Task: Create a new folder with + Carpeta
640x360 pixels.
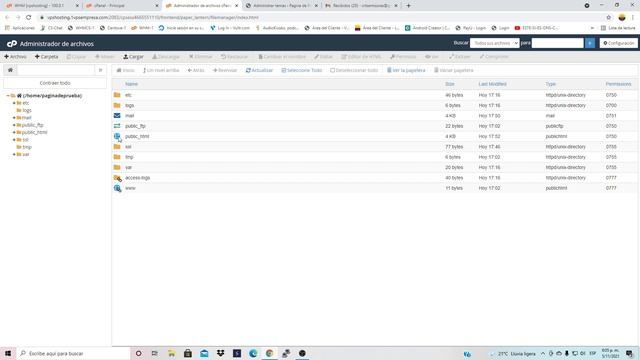Action: pos(47,57)
